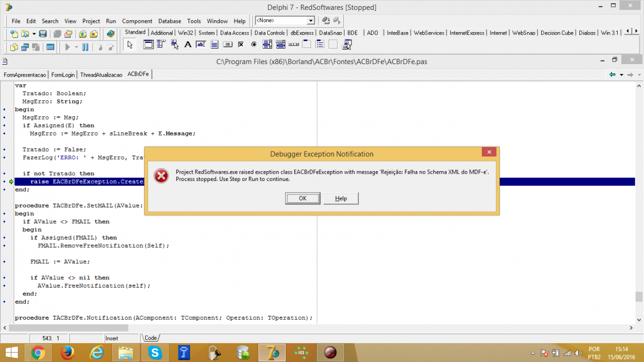Select the GroupBox component icon
644x362 pixels.
point(307,44)
